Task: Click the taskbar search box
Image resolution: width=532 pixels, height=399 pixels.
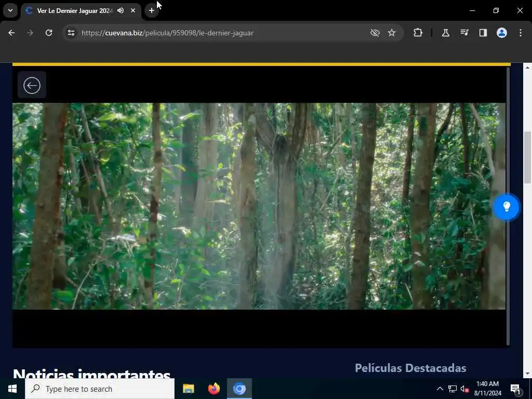Action: tap(100, 389)
